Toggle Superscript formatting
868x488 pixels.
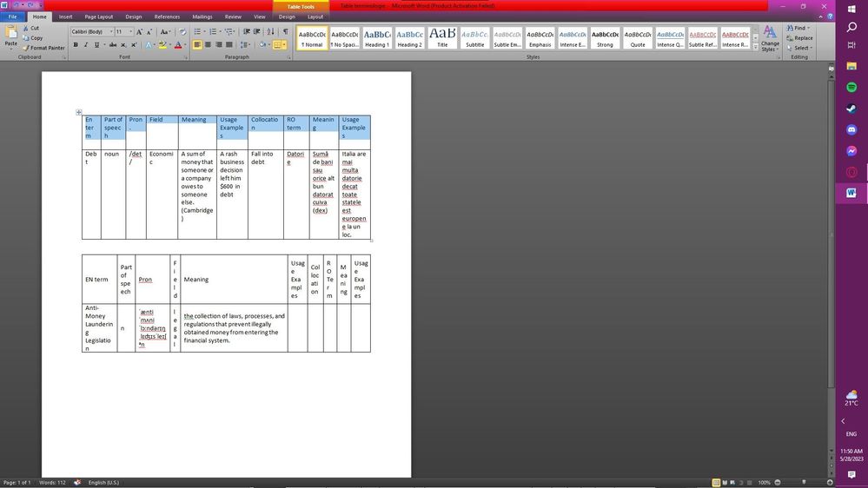point(134,45)
